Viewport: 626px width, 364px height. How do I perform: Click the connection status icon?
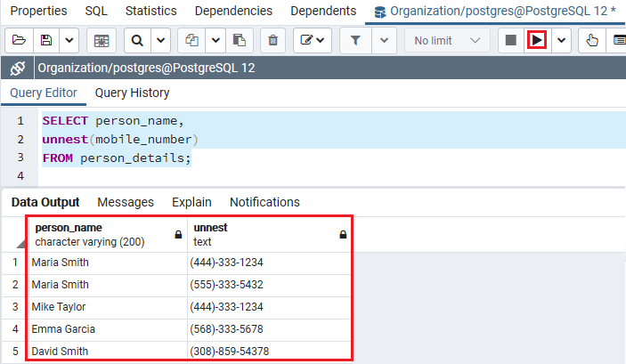click(18, 68)
